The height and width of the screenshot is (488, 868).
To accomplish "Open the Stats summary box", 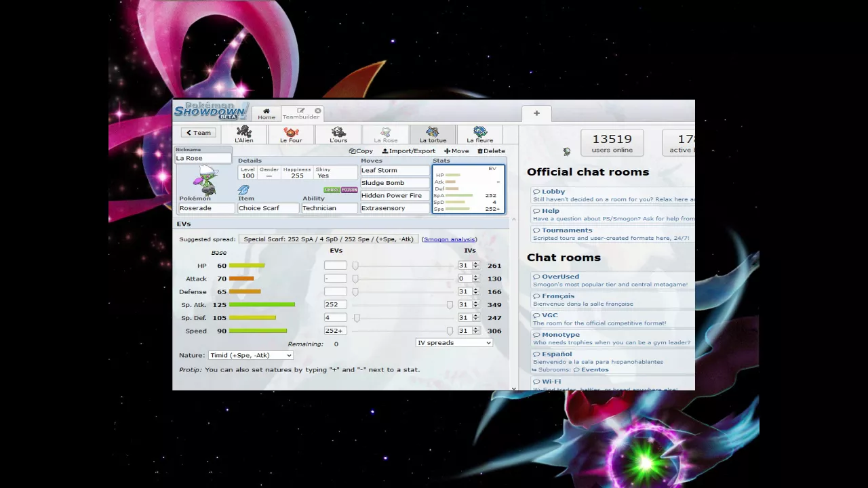I will tap(469, 188).
